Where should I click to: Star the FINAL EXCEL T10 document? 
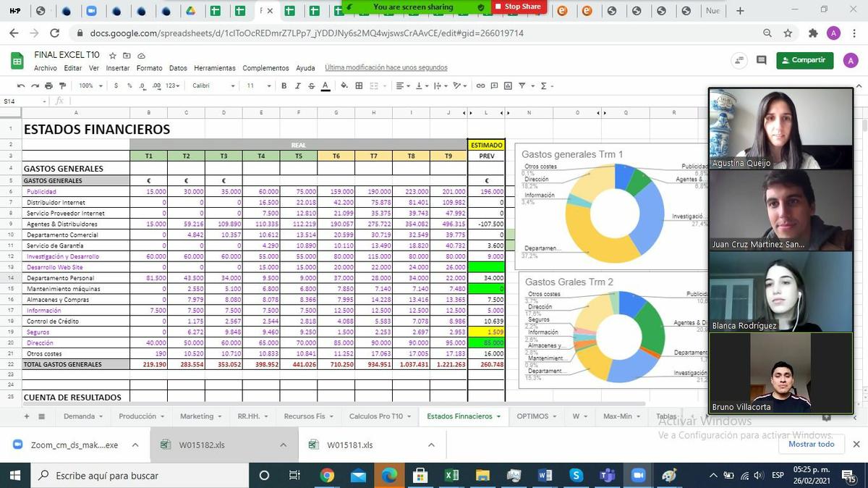point(112,56)
